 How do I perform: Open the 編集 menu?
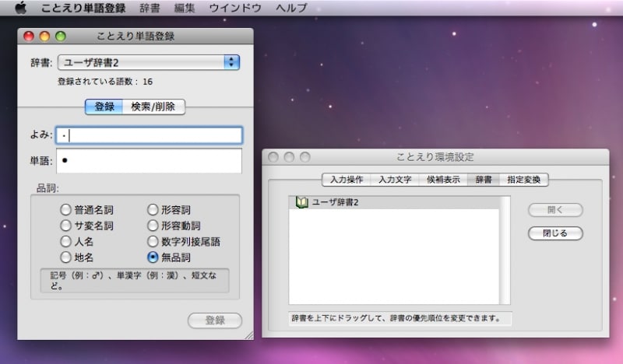tap(185, 8)
